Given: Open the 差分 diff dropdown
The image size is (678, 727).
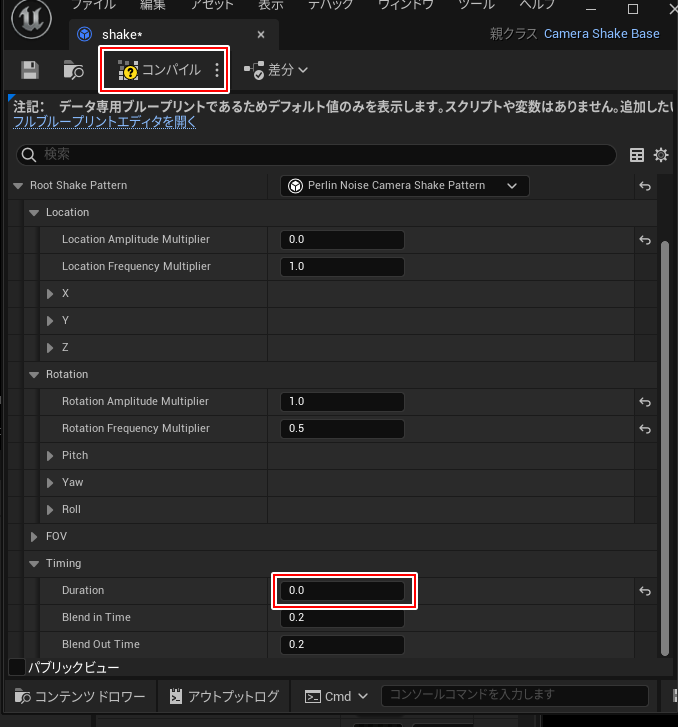Looking at the screenshot, I should [276, 70].
